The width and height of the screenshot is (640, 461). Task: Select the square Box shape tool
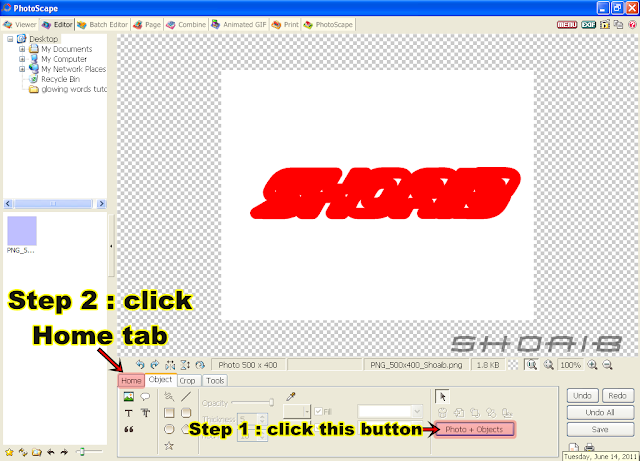pos(169,413)
